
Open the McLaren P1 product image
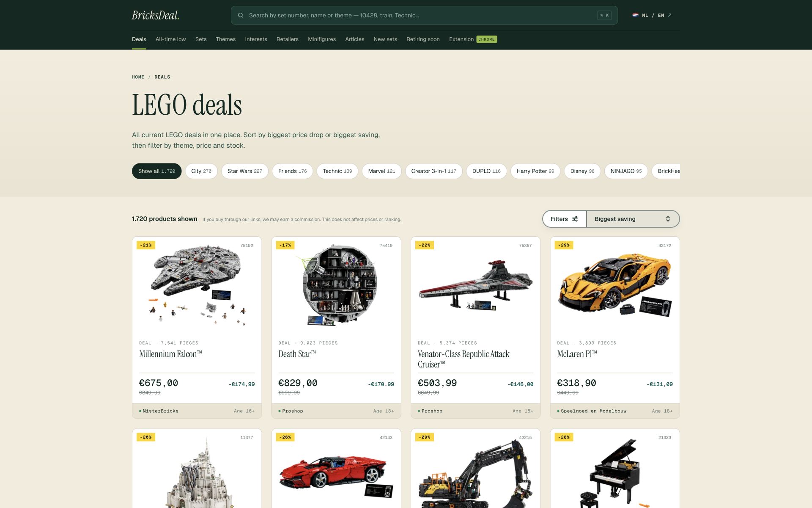[x=615, y=284]
